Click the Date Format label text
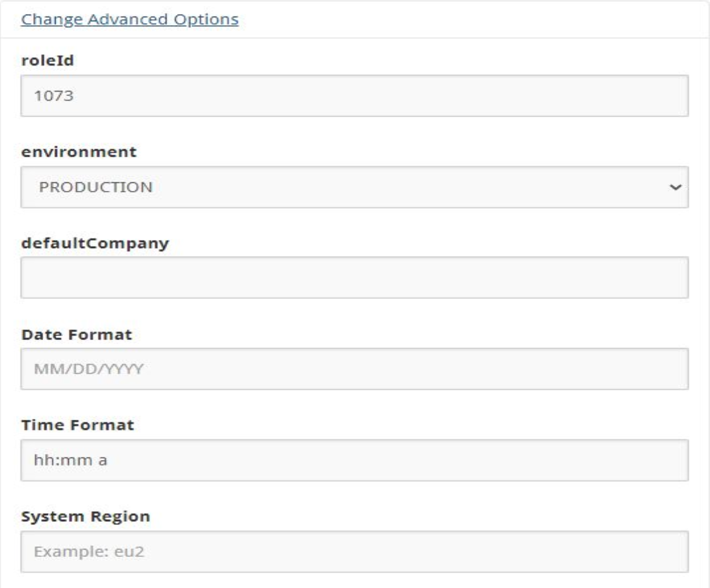 tap(76, 335)
